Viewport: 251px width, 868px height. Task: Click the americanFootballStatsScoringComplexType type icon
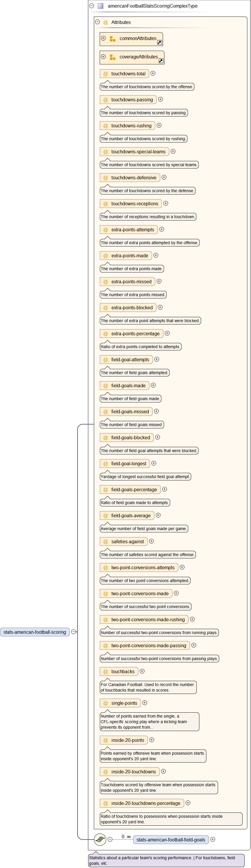(x=100, y=6)
